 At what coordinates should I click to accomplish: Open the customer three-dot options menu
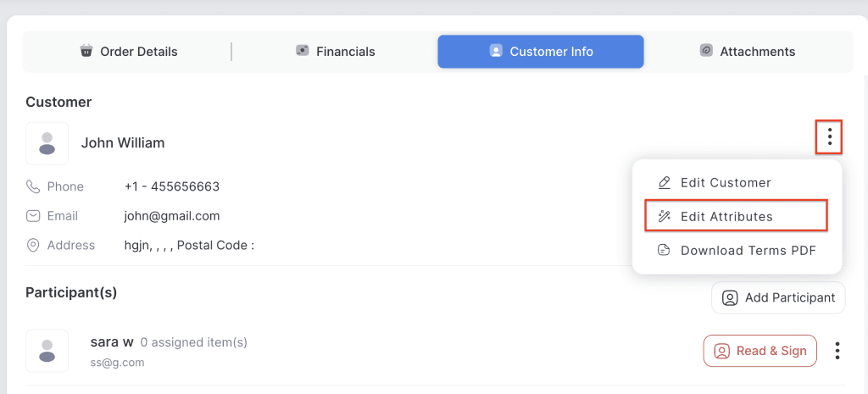830,136
